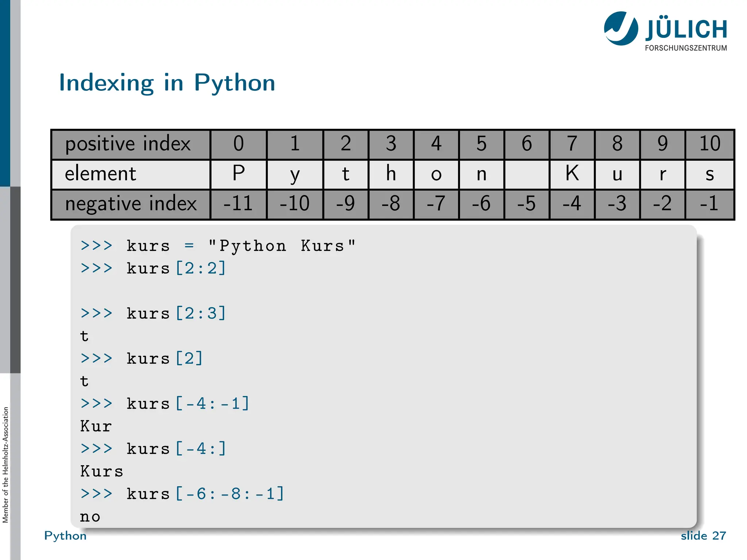
Task: Click output text 'Kur'
Action: [x=96, y=427]
